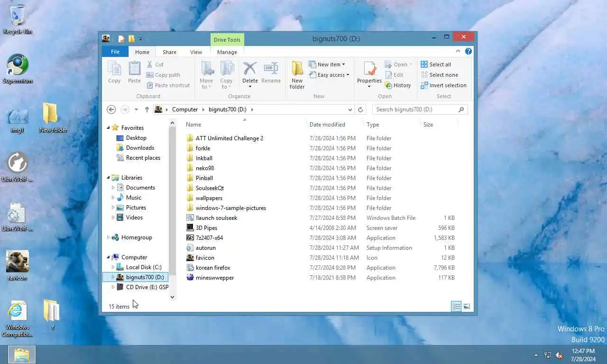607x364 pixels.
Task: Switch to Large icons view in status bar
Action: pos(467,307)
